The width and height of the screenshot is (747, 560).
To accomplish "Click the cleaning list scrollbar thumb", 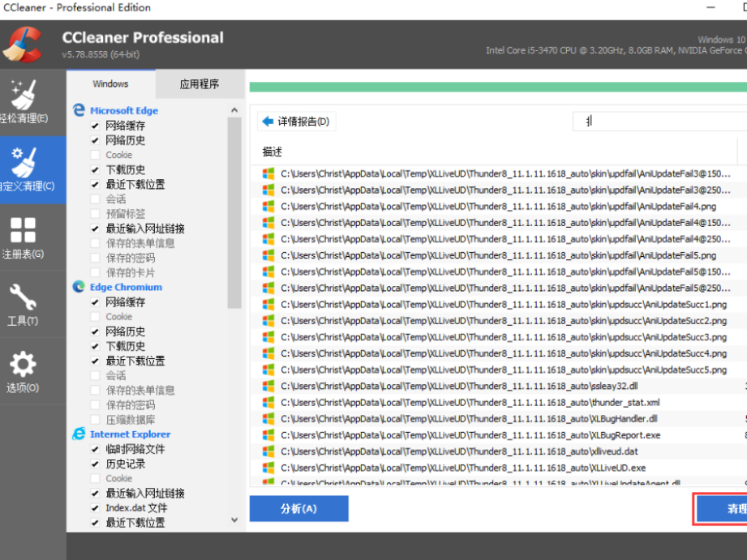I will click(x=234, y=213).
